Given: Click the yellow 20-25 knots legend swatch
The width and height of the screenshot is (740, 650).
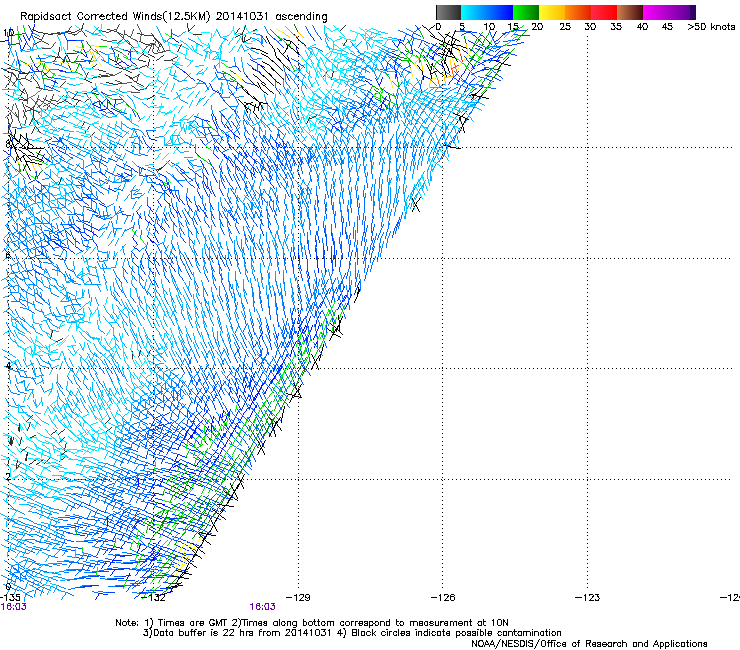Looking at the screenshot, I should (552, 12).
